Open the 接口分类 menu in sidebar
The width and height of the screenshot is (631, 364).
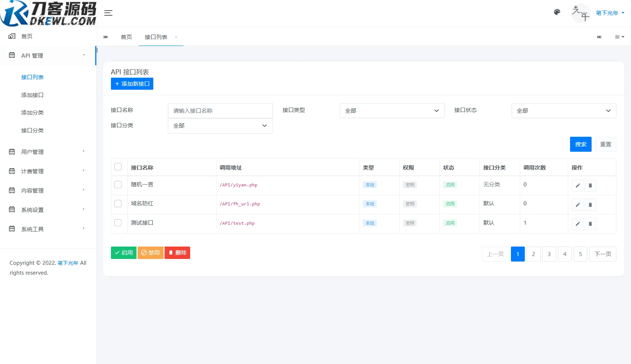click(32, 130)
